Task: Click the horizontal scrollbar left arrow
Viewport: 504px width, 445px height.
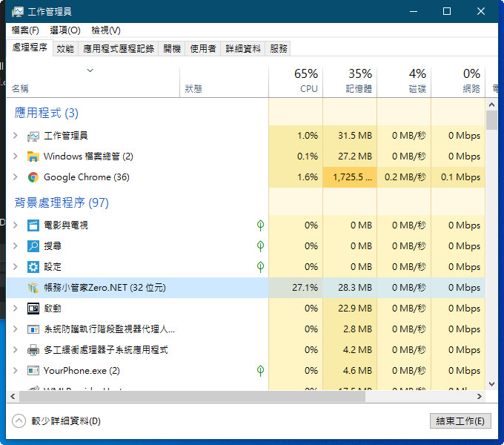Action: (13, 397)
